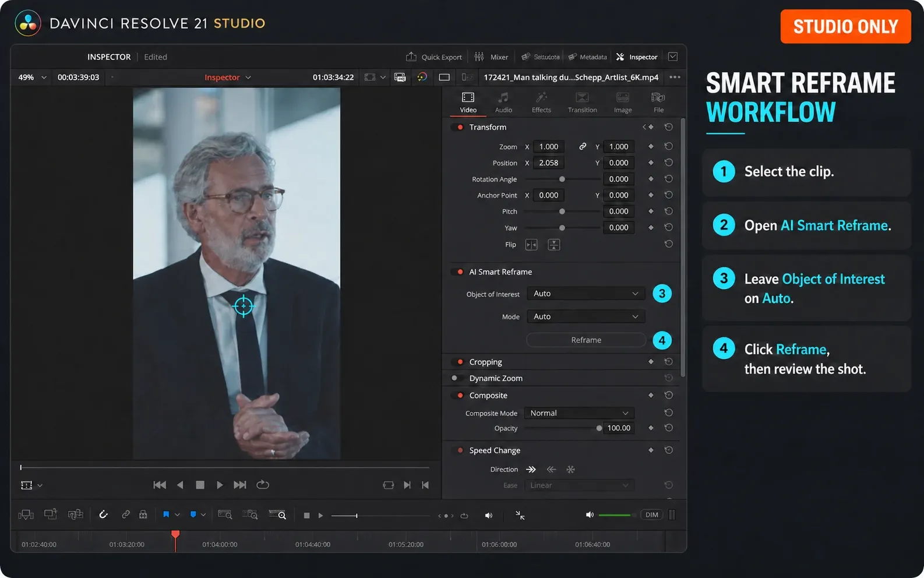The image size is (924, 578).
Task: Reset the Composite Mode setting
Action: tap(669, 413)
